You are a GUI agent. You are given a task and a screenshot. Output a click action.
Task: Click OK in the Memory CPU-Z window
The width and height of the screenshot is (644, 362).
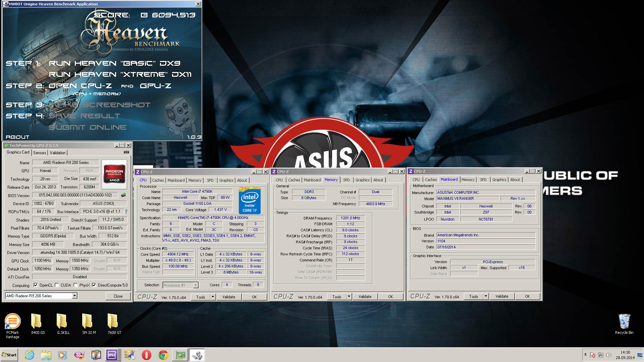(390, 297)
